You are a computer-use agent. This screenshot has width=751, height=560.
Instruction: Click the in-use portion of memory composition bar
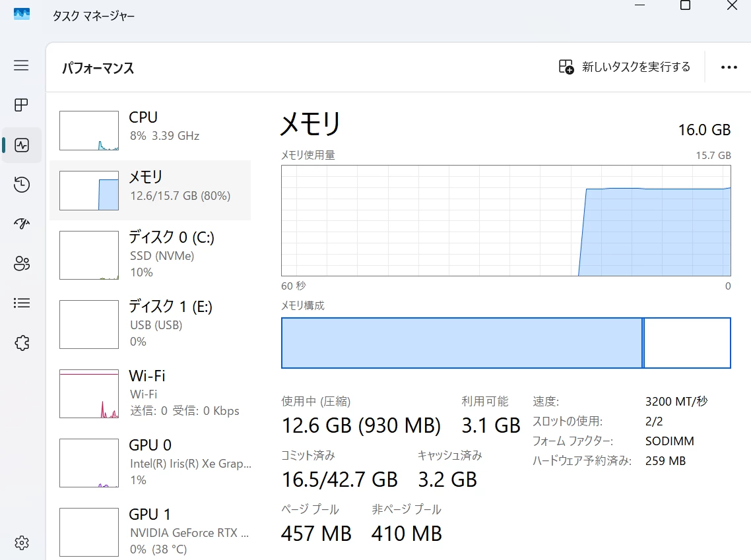tap(462, 343)
